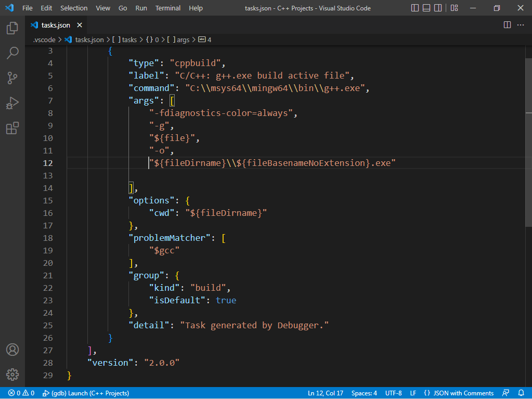
Task: Click the VS Code logo in title bar
Action: (x=9, y=8)
